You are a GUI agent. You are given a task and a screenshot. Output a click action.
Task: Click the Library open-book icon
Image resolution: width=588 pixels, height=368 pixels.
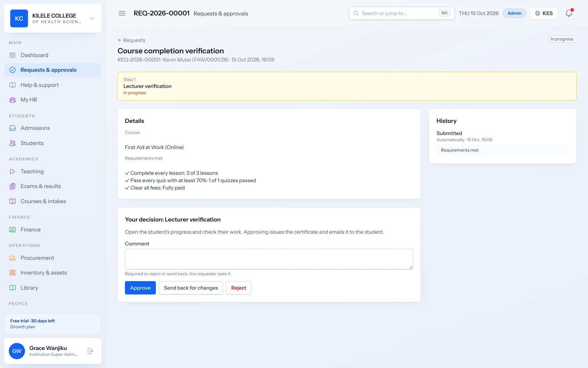[12, 288]
